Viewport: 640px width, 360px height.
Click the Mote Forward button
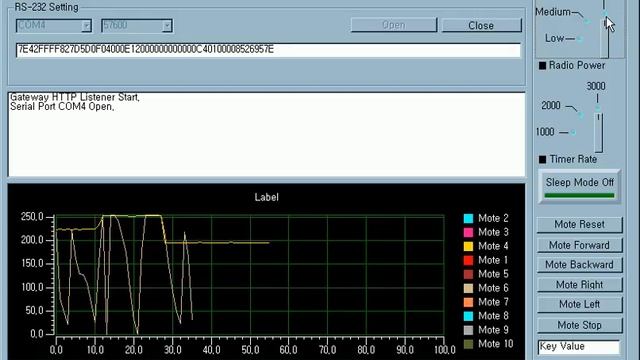click(x=579, y=245)
